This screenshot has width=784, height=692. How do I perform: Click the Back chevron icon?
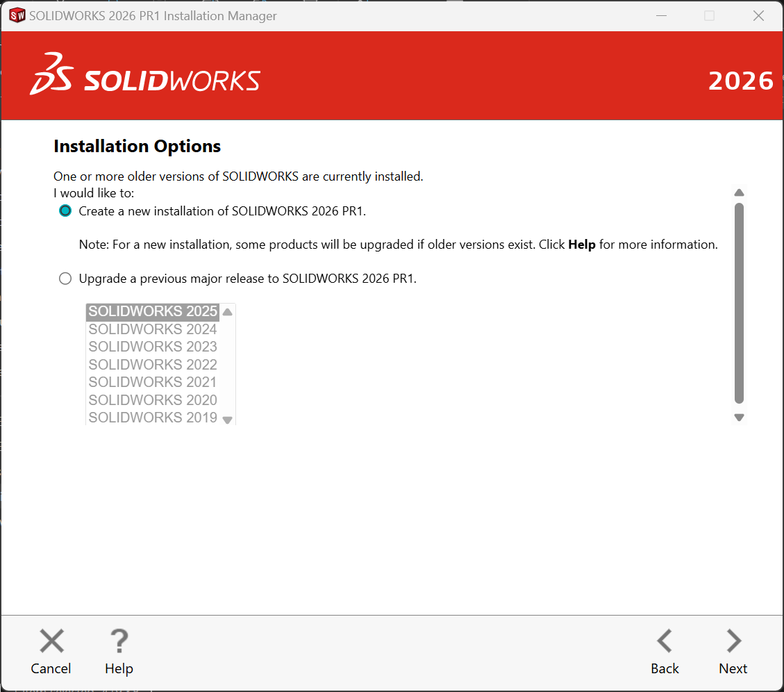(x=664, y=641)
